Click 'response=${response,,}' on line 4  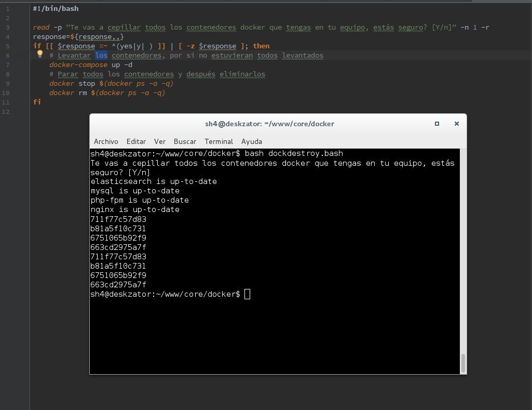[78, 37]
